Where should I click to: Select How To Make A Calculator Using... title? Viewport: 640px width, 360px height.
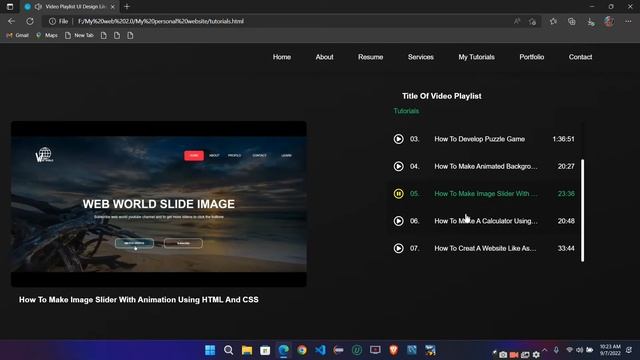(486, 221)
